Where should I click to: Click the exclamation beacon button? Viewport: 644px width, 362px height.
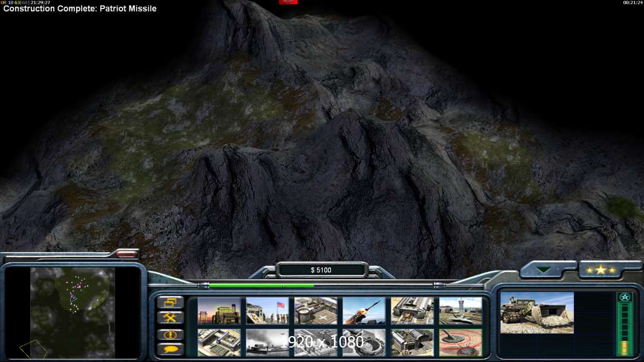170,334
